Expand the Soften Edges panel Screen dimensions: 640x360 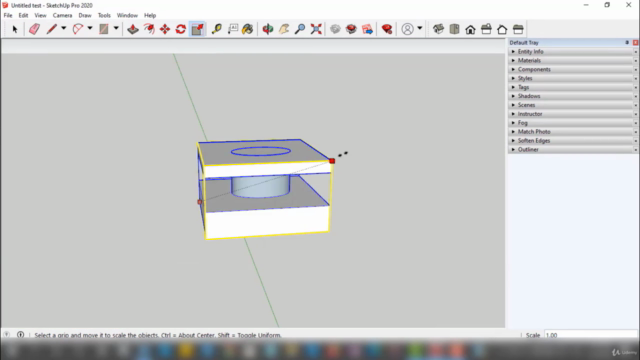tap(573, 141)
